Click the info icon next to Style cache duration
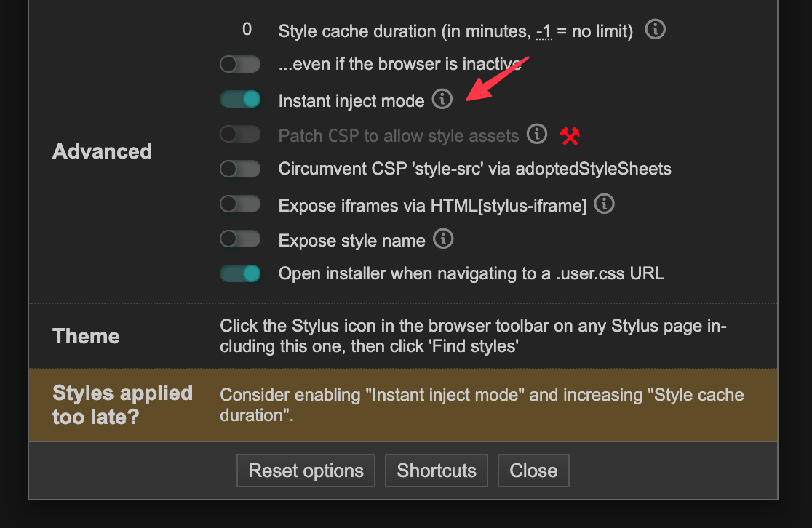This screenshot has width=812, height=528. coord(654,30)
